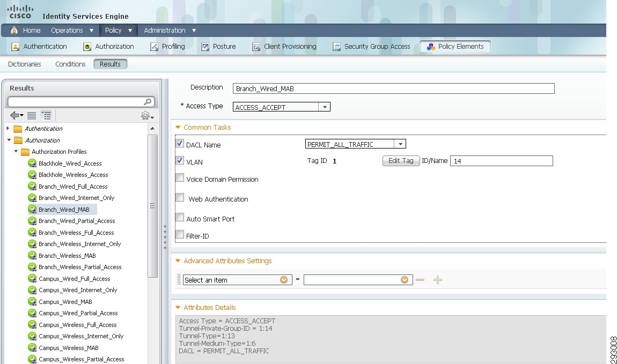Enable the Web Authentication checkbox
The width and height of the screenshot is (617, 364).
(x=180, y=197)
